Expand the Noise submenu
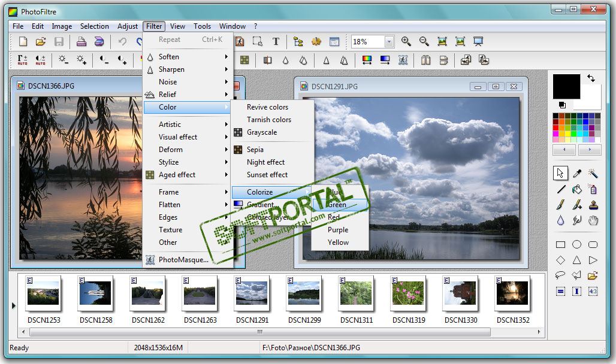 click(188, 82)
